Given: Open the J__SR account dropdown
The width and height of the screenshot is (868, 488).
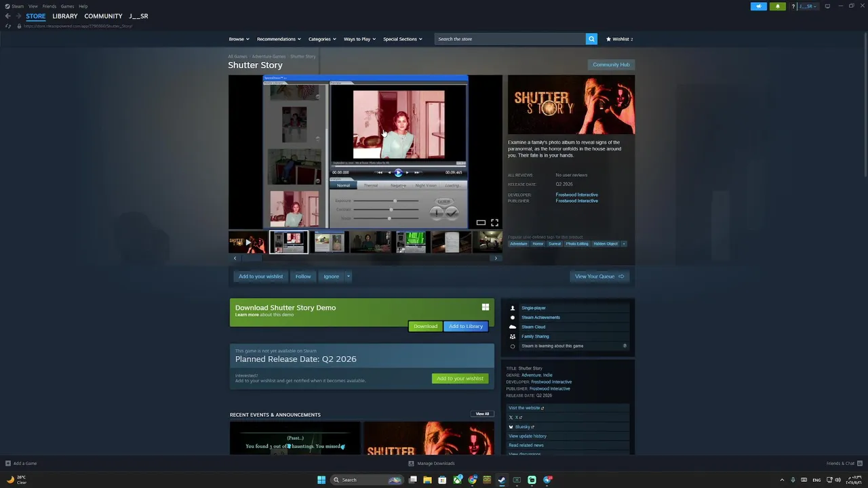Looking at the screenshot, I should click(x=808, y=6).
